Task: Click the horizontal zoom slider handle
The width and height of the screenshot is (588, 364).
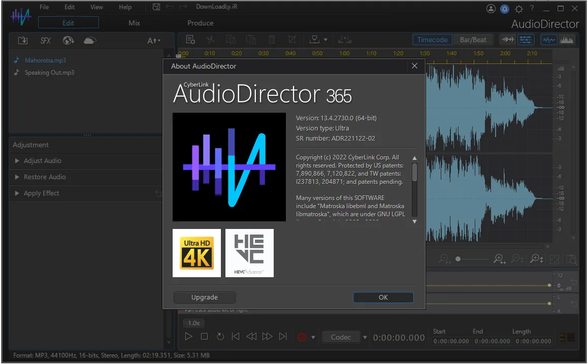Action: tap(458, 259)
